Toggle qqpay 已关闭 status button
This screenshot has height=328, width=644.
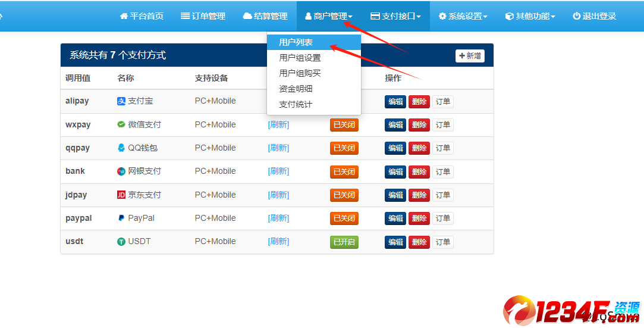click(344, 148)
